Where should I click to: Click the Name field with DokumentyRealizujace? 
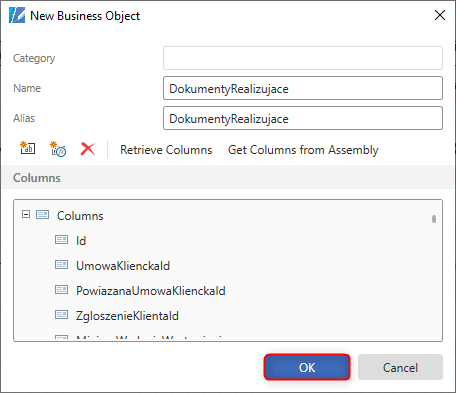303,88
